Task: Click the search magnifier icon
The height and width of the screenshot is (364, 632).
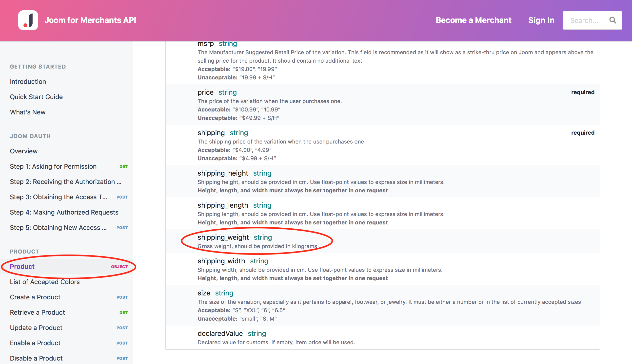Action: coord(612,20)
